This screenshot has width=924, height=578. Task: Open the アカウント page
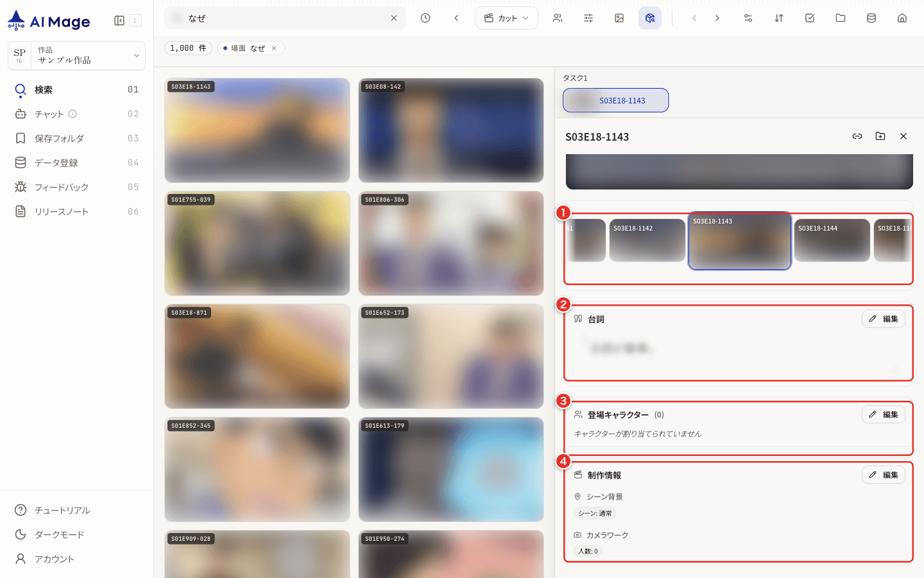click(x=76, y=559)
